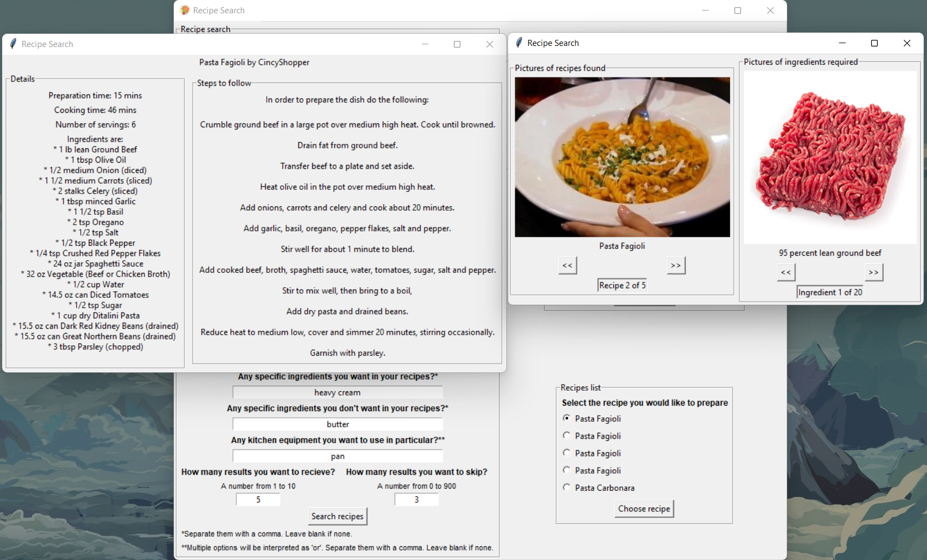Close the pictures Recipe Search window
The image size is (927, 560).
[x=907, y=43]
